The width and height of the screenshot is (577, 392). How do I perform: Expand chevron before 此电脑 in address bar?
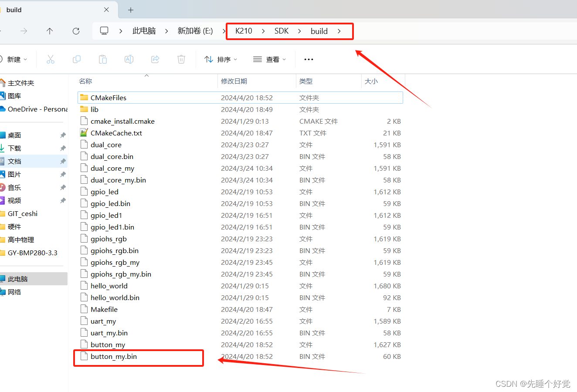(121, 31)
